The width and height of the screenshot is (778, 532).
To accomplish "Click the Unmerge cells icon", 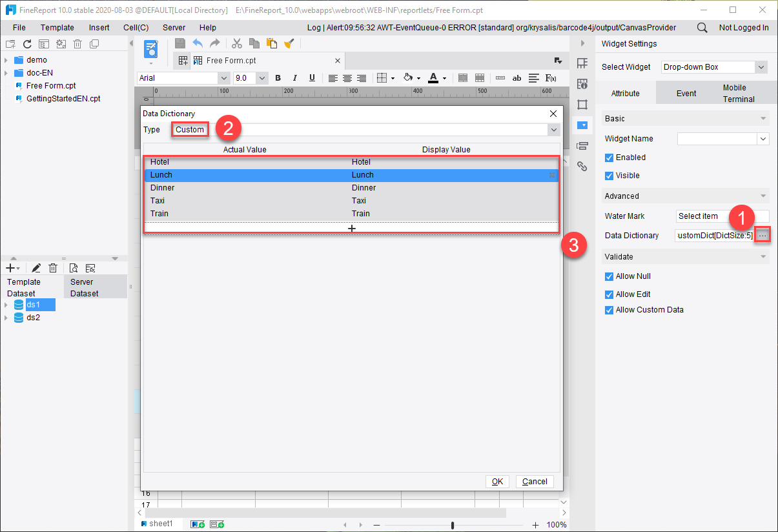I will click(480, 78).
